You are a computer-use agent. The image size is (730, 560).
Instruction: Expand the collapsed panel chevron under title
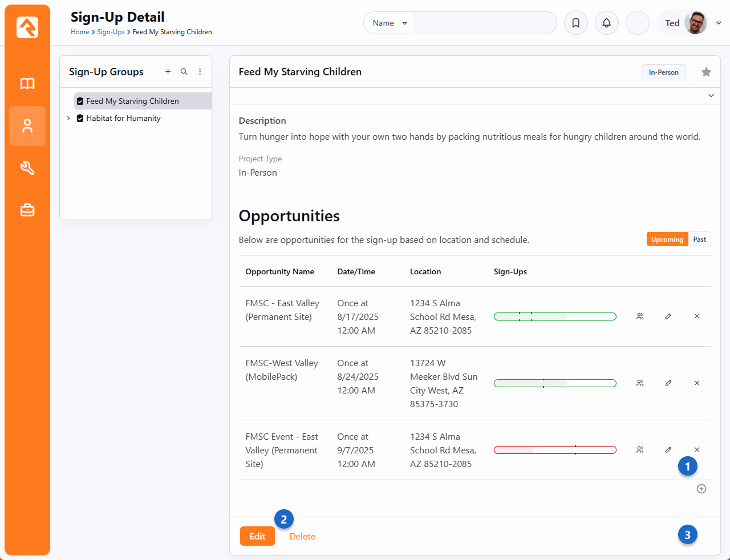(x=711, y=96)
